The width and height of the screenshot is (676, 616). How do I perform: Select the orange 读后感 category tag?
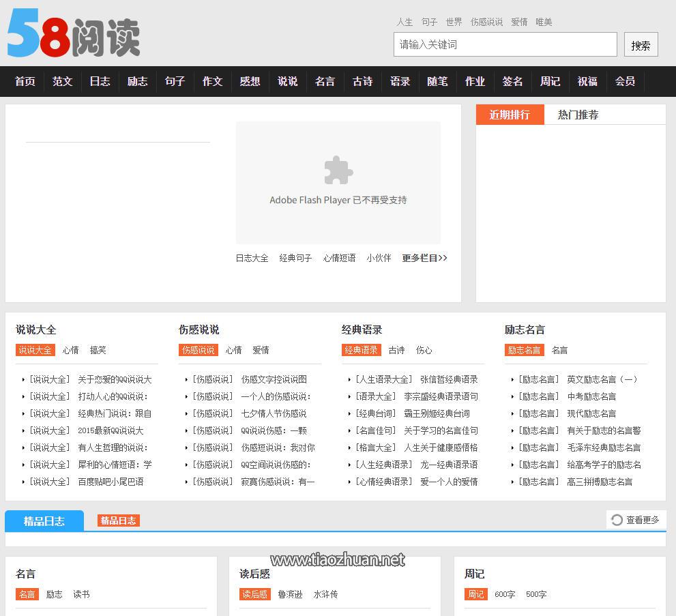[x=254, y=594]
